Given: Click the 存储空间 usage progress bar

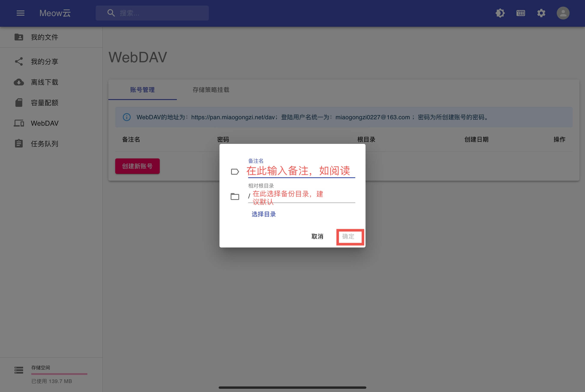Looking at the screenshot, I should tap(59, 374).
